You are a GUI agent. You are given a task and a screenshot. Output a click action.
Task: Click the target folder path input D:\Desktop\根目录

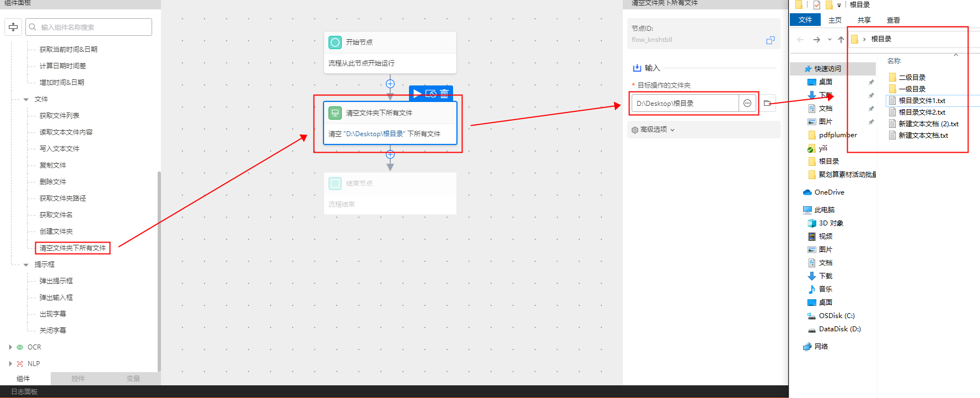click(x=685, y=103)
